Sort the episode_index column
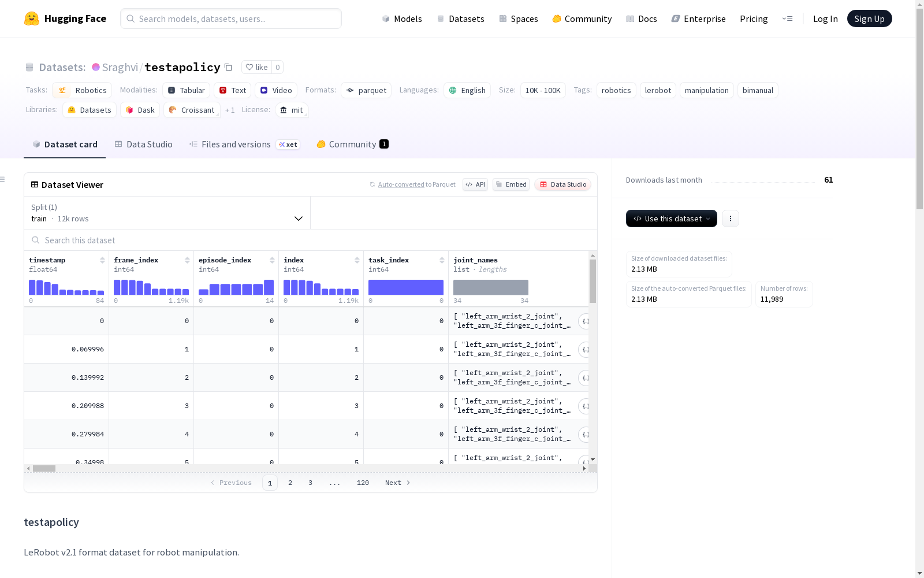The image size is (924, 578). [x=272, y=260]
